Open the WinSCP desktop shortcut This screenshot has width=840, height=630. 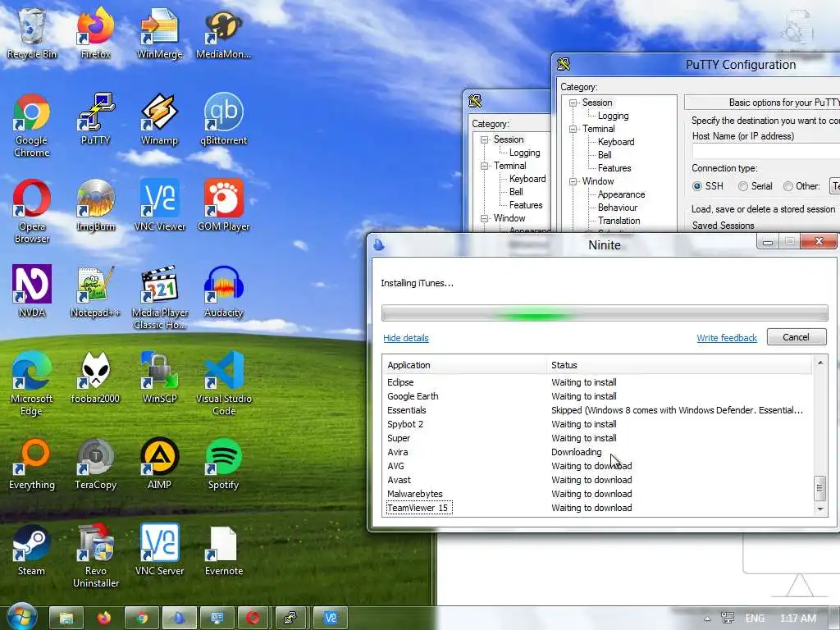[x=160, y=377]
